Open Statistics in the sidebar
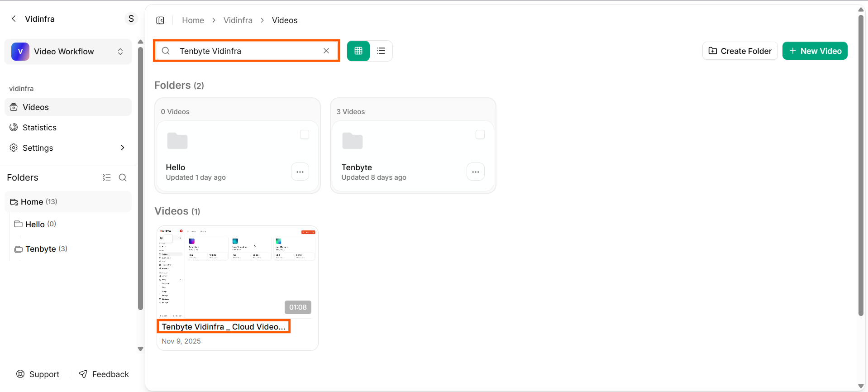 68,128
